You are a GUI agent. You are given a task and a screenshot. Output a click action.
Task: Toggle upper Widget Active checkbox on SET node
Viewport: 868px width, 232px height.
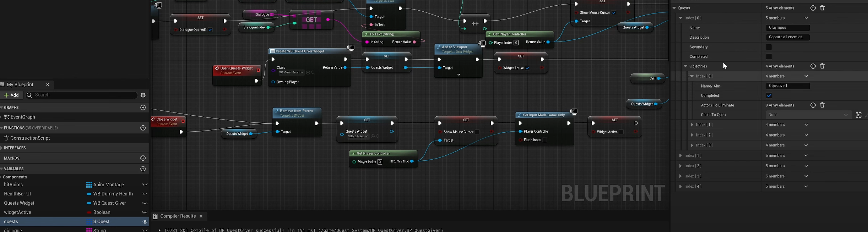click(527, 68)
